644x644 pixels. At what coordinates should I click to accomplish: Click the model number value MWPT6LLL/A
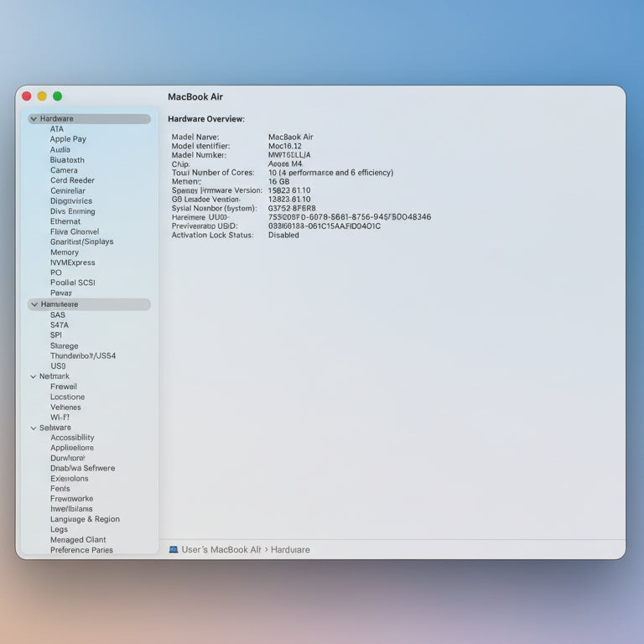289,155
